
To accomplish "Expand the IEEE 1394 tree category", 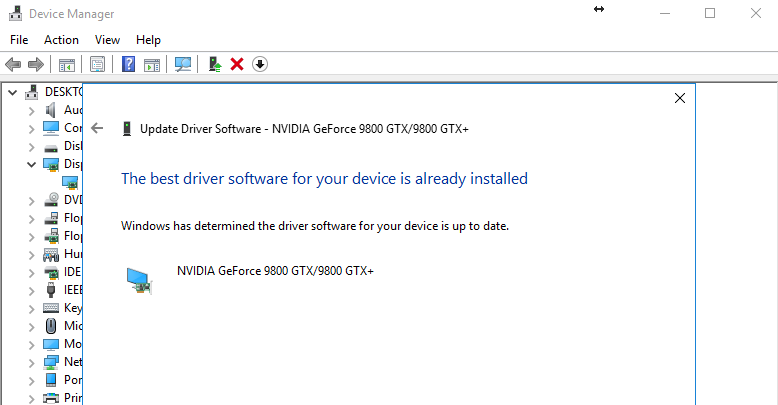I will click(31, 291).
